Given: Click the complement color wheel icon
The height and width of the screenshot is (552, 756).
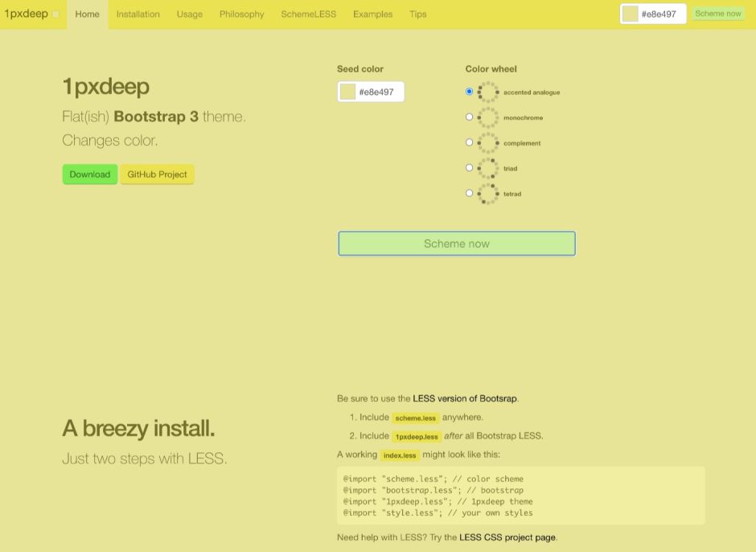Looking at the screenshot, I should coord(489,142).
